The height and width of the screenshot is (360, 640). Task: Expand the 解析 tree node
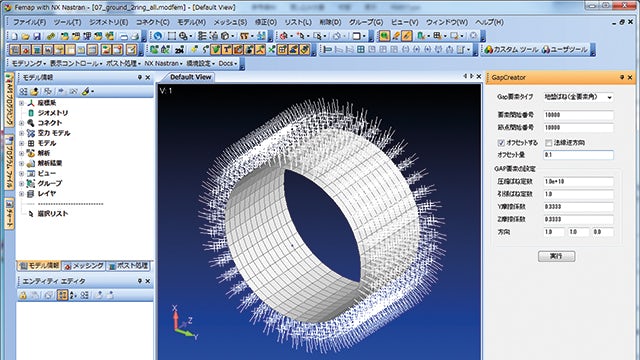[x=22, y=153]
